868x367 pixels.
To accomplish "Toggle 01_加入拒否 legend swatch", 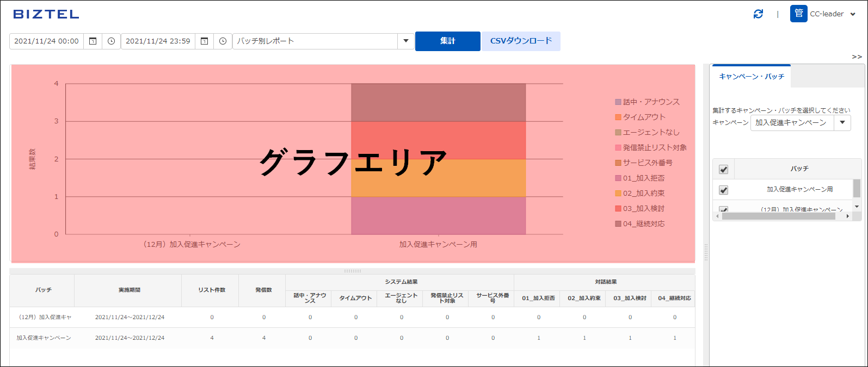I will pos(618,178).
